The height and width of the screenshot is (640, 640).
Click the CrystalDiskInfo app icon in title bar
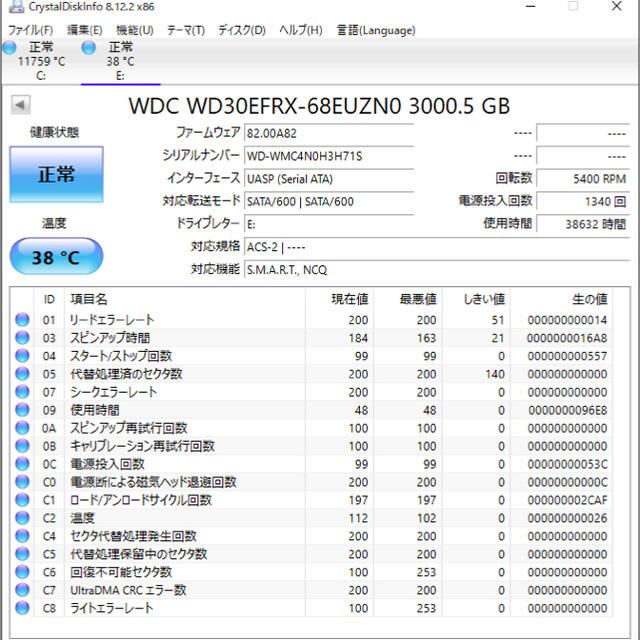pyautogui.click(x=16, y=7)
